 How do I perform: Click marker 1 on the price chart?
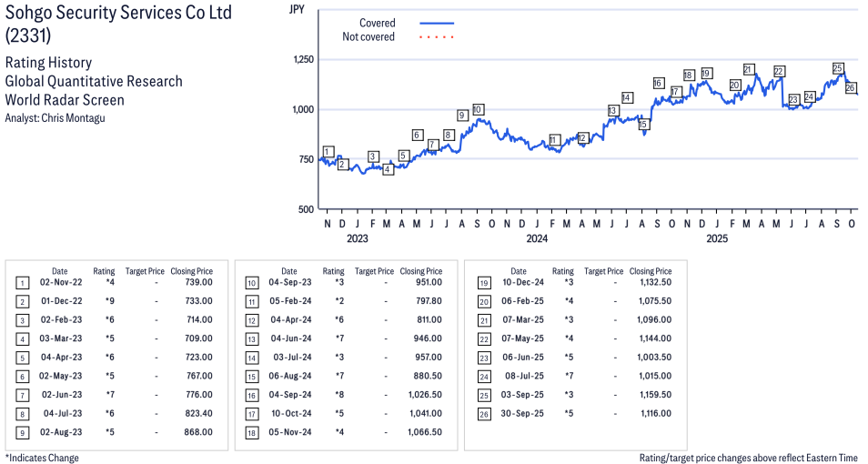point(328,152)
